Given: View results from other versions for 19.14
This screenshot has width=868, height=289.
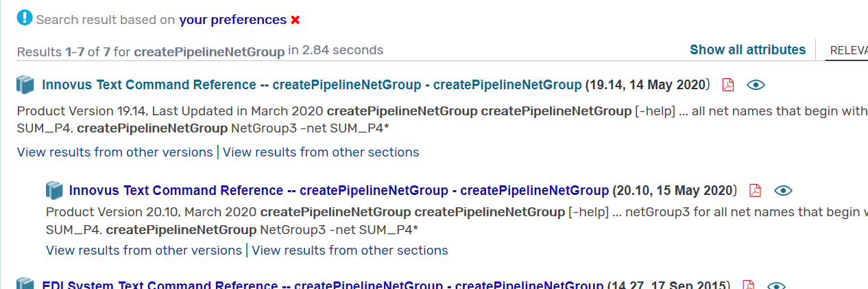Looking at the screenshot, I should (114, 152).
